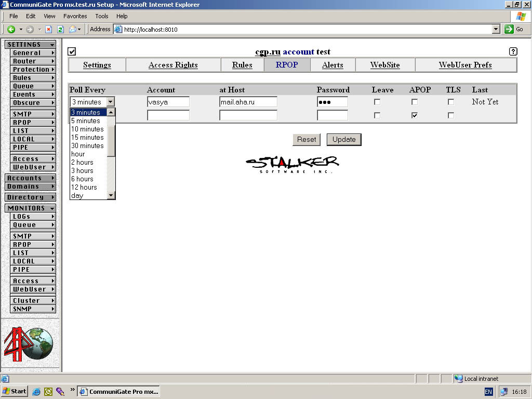Enable APOP for vasya record
This screenshot has height=399, width=532.
(414, 102)
